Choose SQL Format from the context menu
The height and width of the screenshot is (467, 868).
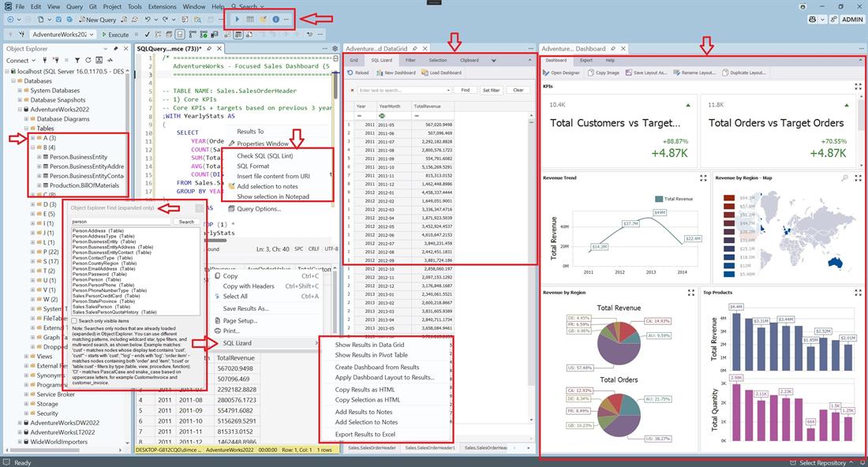click(x=253, y=166)
